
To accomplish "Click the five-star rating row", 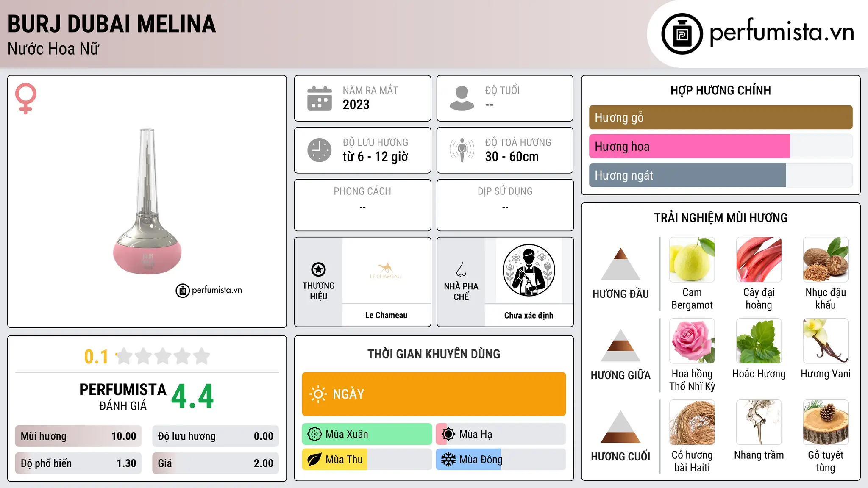I will (163, 356).
